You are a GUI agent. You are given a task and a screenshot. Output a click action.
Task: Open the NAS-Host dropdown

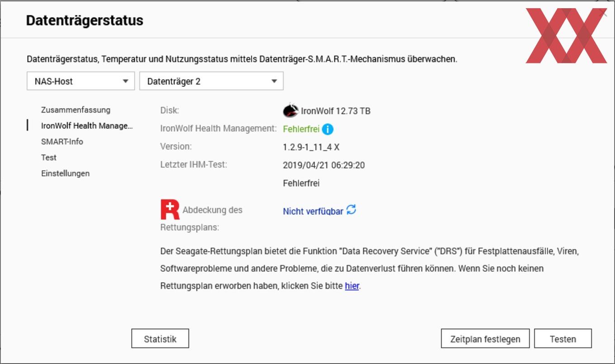[81, 81]
